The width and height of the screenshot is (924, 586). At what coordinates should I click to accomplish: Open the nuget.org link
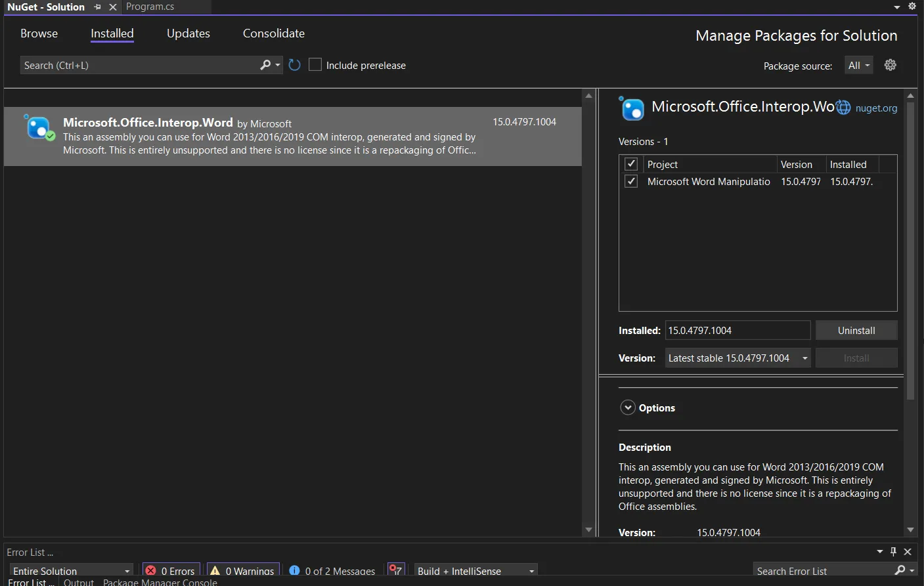coord(876,108)
